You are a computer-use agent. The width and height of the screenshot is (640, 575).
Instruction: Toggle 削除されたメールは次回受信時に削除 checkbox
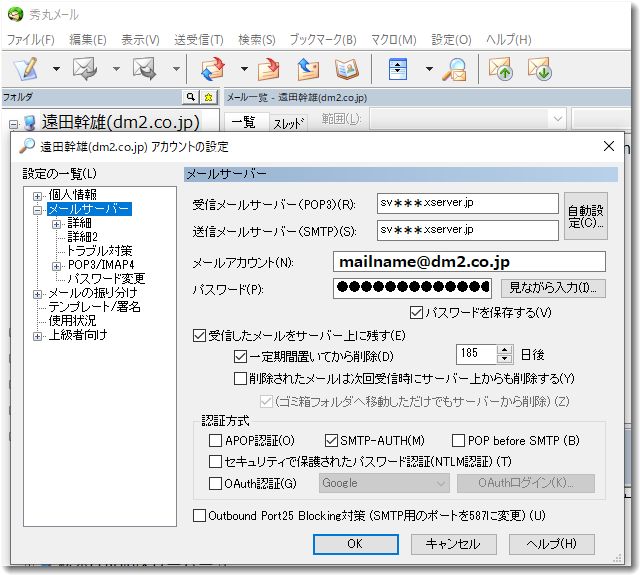tap(240, 378)
